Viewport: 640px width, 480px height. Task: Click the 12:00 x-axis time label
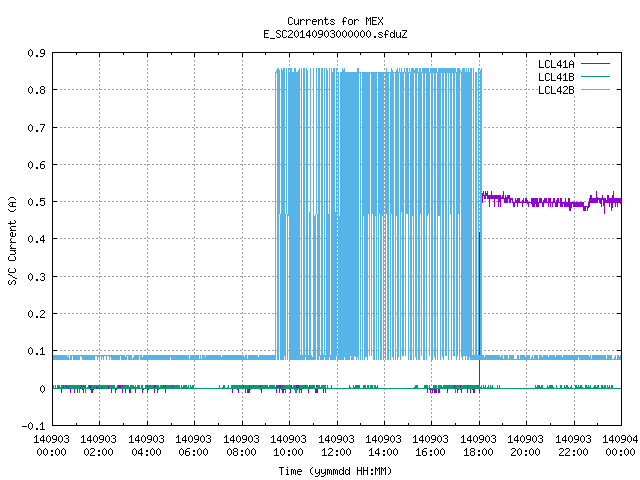pyautogui.click(x=336, y=452)
